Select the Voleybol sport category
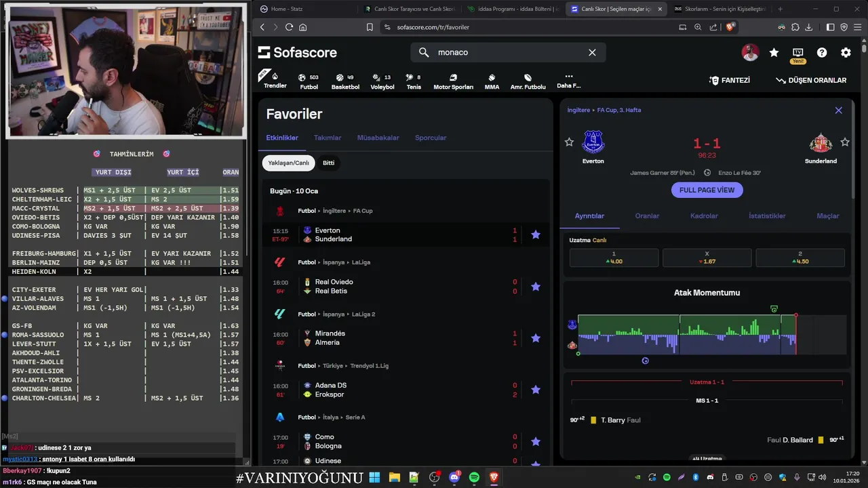Screen dimensions: 868x488 (382, 82)
